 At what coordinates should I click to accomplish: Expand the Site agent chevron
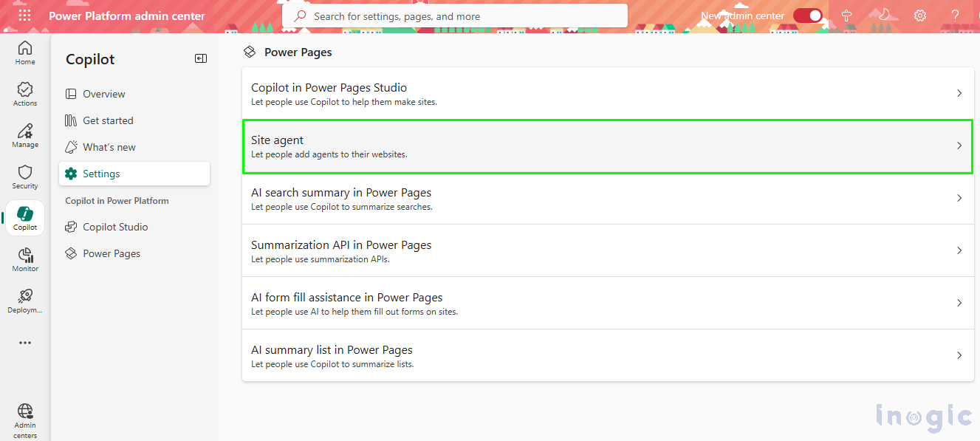959,146
